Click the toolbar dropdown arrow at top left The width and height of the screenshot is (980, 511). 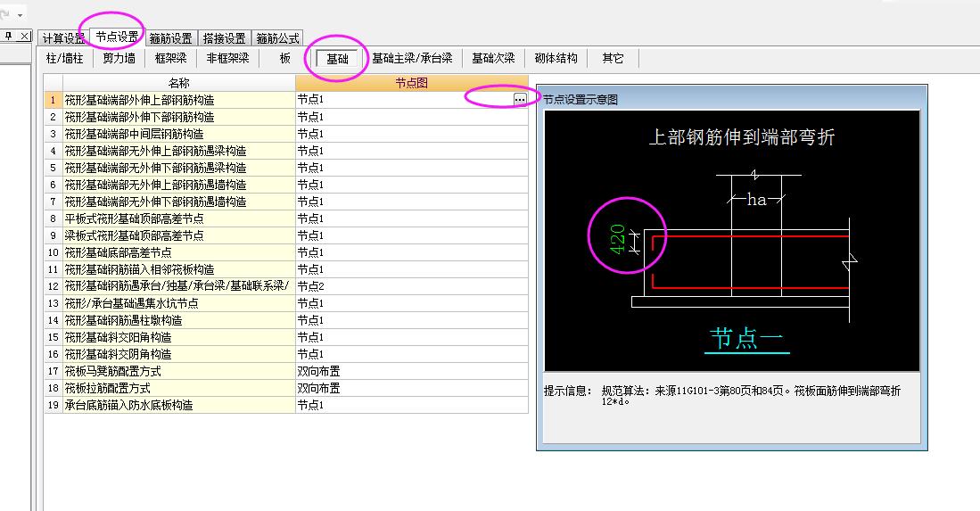[21, 15]
